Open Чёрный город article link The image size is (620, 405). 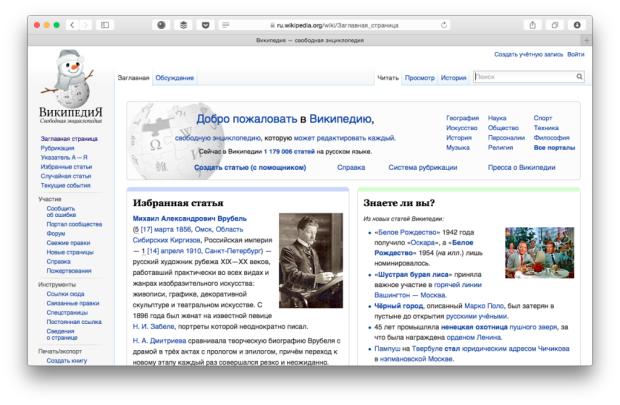pyautogui.click(x=399, y=306)
